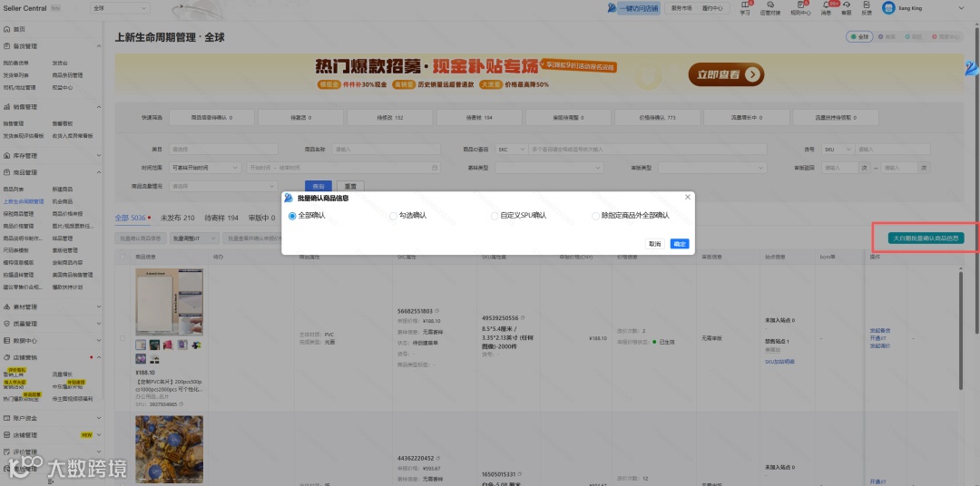Click the 商品管理 sidebar section icon
The image size is (980, 486).
pyautogui.click(x=7, y=172)
